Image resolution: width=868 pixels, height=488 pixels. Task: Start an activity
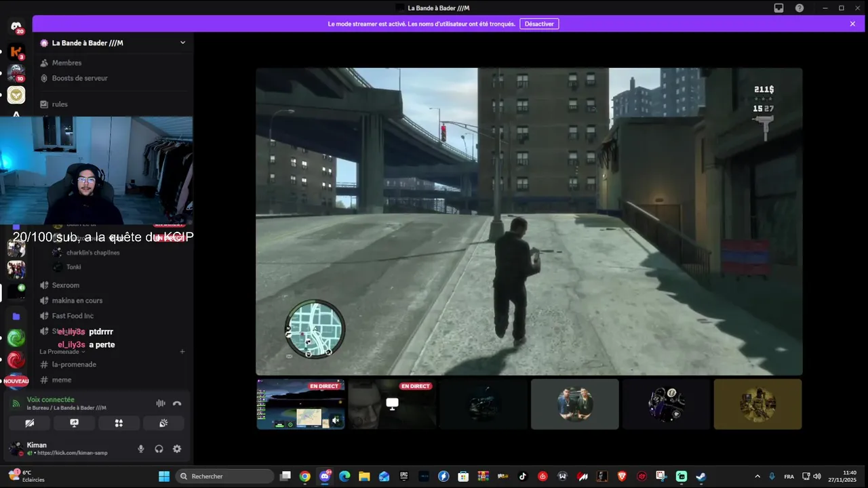(x=119, y=423)
